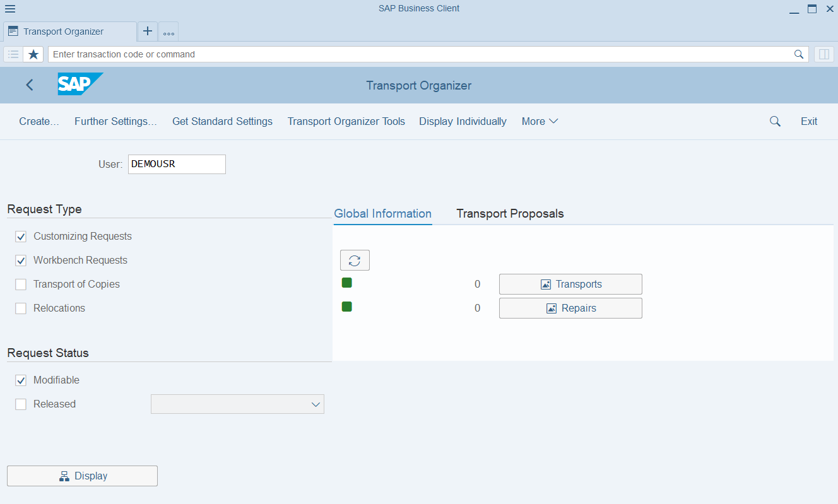Click the favorites star icon
The image size is (838, 504).
point(33,54)
